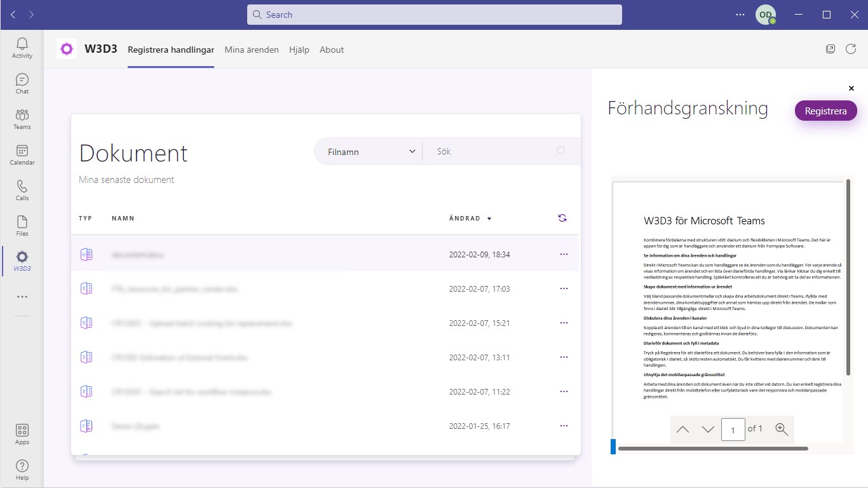Click the Excel file icon for the 15:21 row
Image resolution: width=868 pixels, height=488 pixels.
(86, 323)
